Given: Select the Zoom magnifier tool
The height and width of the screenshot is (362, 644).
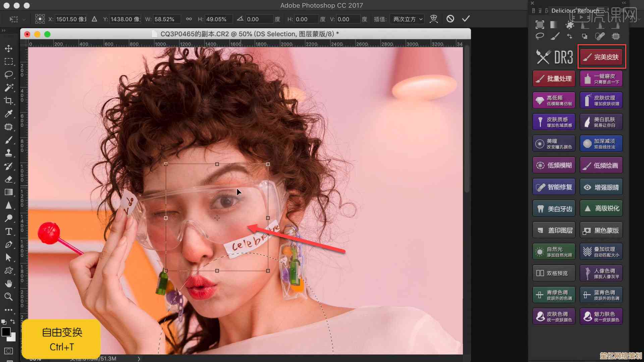Looking at the screenshot, I should [x=9, y=297].
